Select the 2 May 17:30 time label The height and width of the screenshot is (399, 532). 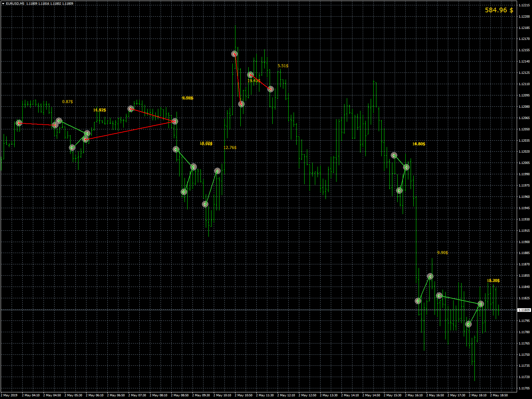tap(457, 395)
